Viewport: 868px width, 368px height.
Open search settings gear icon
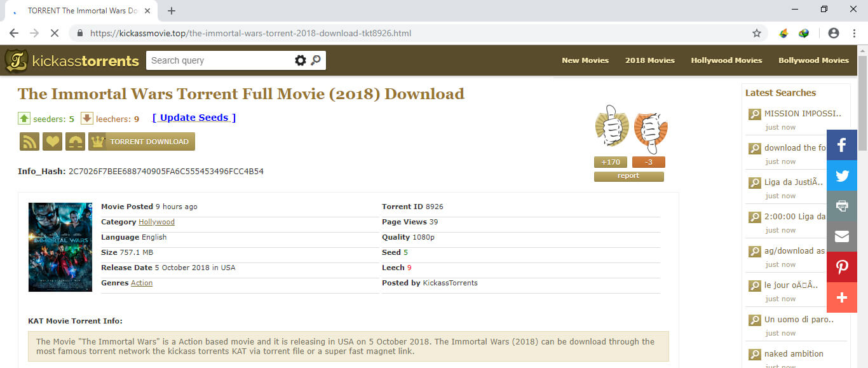point(301,60)
